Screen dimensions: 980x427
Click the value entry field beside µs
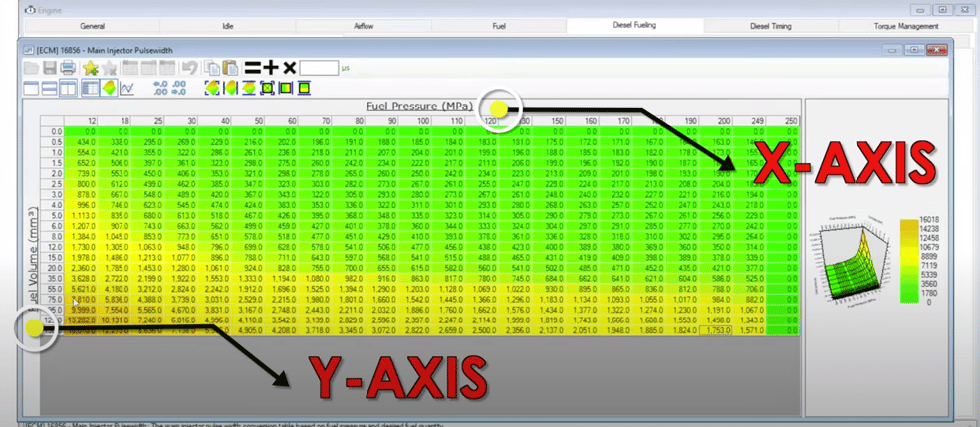(x=319, y=68)
